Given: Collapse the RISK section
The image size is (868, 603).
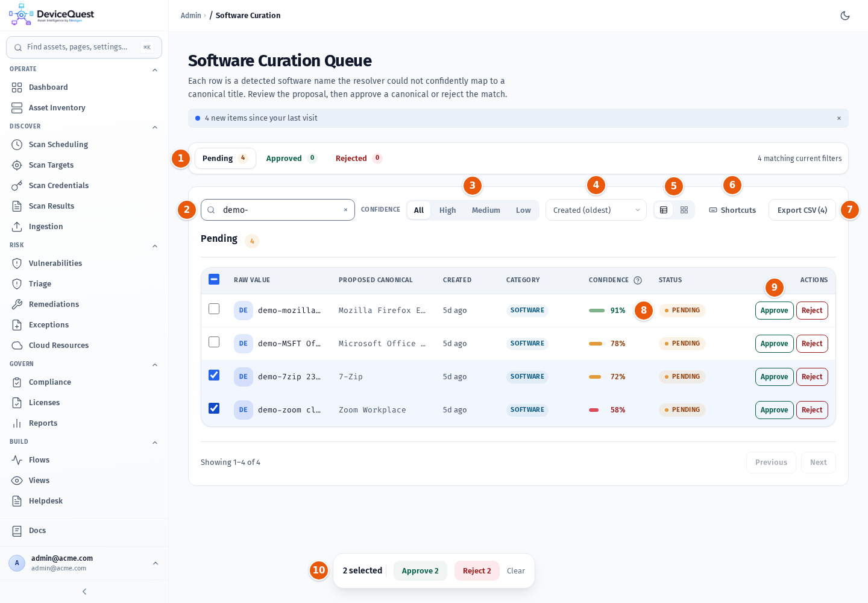Looking at the screenshot, I should coord(155,246).
